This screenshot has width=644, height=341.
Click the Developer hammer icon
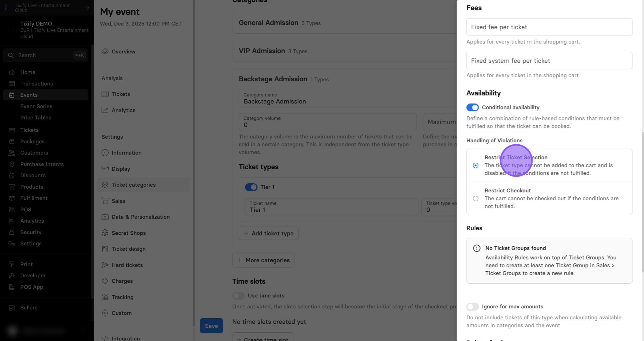click(x=11, y=276)
